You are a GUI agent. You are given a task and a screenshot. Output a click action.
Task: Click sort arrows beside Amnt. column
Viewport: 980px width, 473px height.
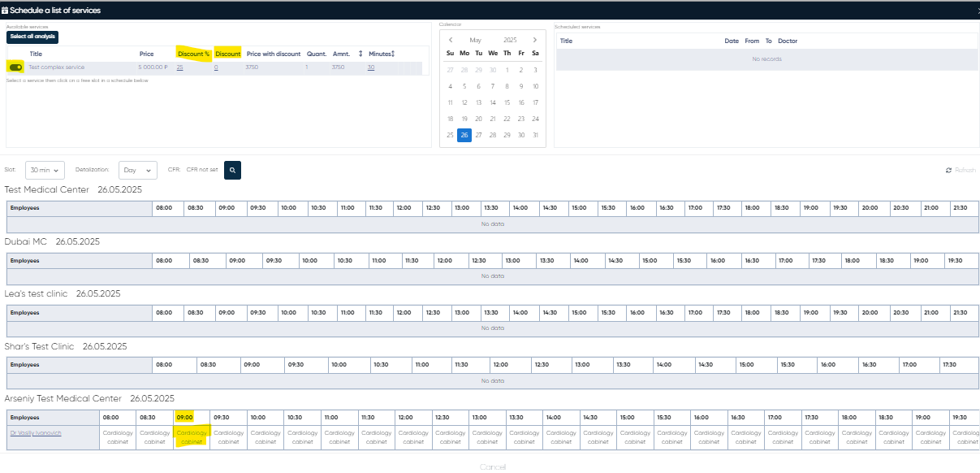tap(360, 54)
